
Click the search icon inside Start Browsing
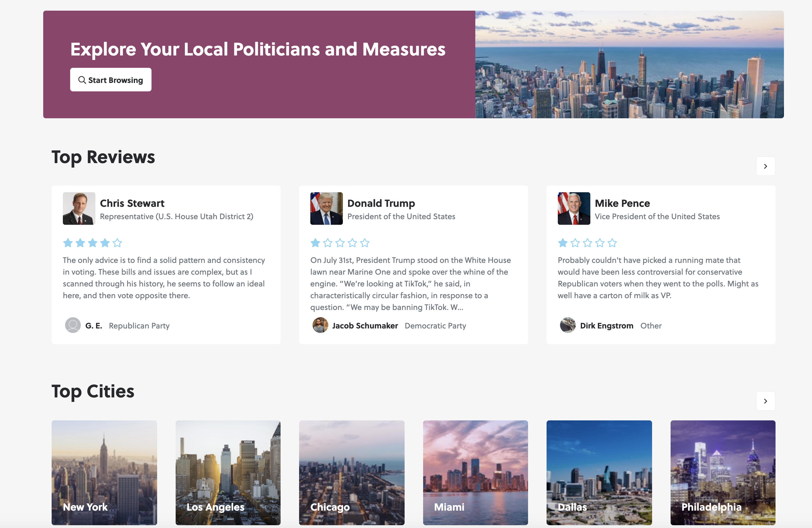[x=82, y=80]
